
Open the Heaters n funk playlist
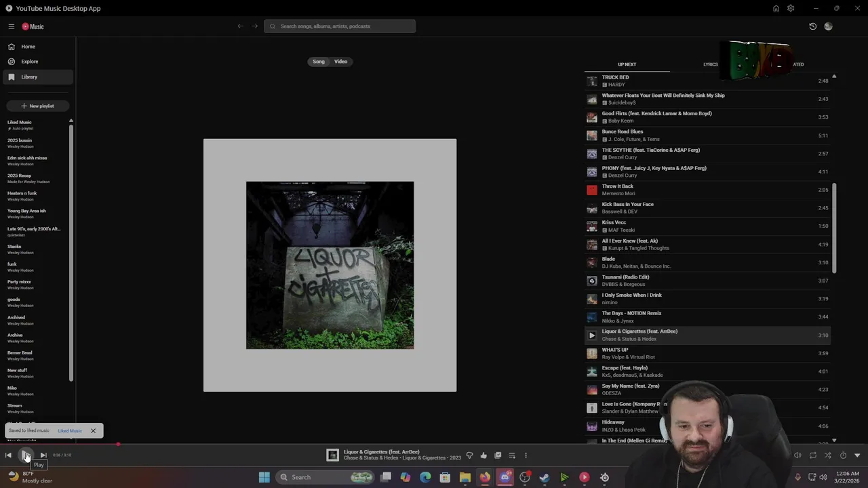[35, 196]
